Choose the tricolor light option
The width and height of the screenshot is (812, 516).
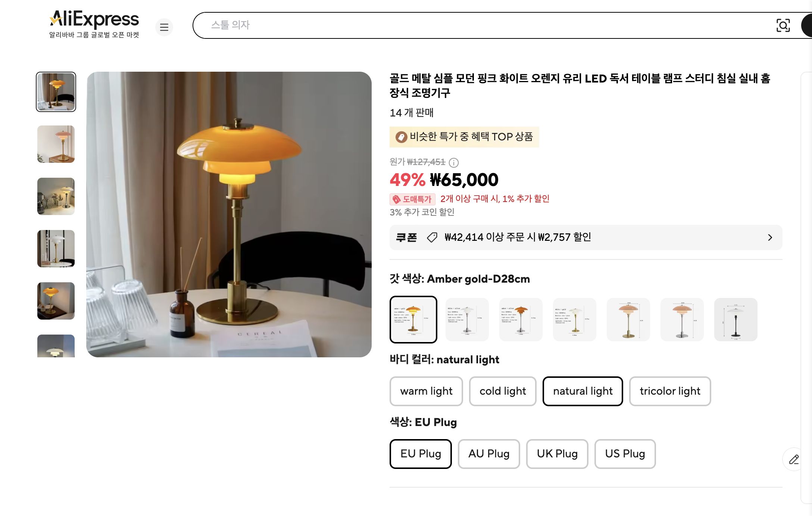pyautogui.click(x=670, y=391)
